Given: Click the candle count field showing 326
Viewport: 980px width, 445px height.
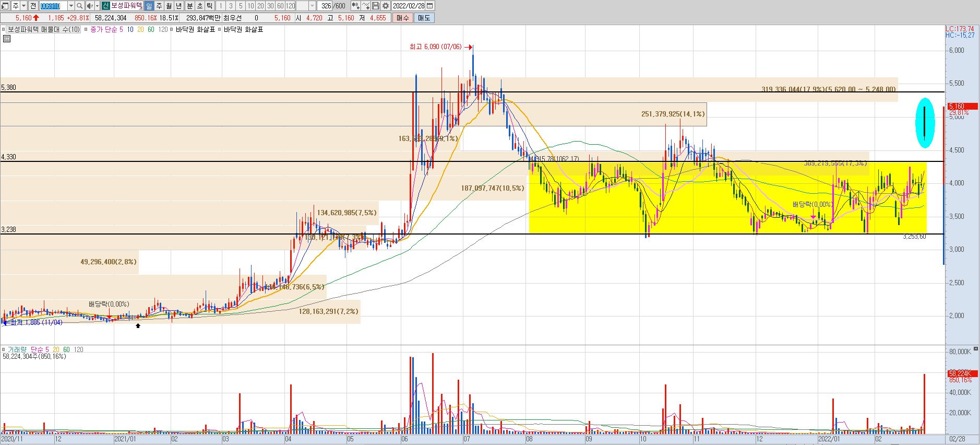Looking at the screenshot, I should pos(325,6).
